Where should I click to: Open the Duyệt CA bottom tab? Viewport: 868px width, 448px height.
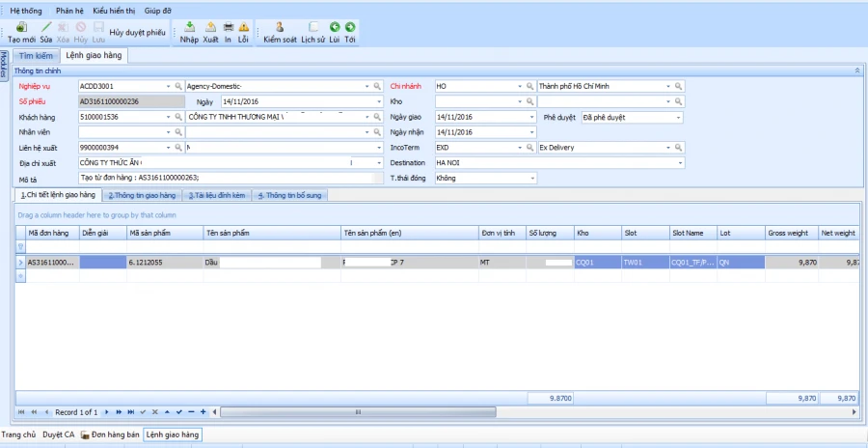point(58,434)
